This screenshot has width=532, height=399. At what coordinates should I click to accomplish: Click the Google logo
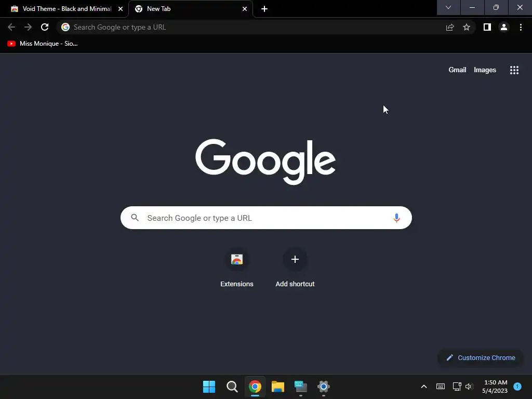click(265, 162)
